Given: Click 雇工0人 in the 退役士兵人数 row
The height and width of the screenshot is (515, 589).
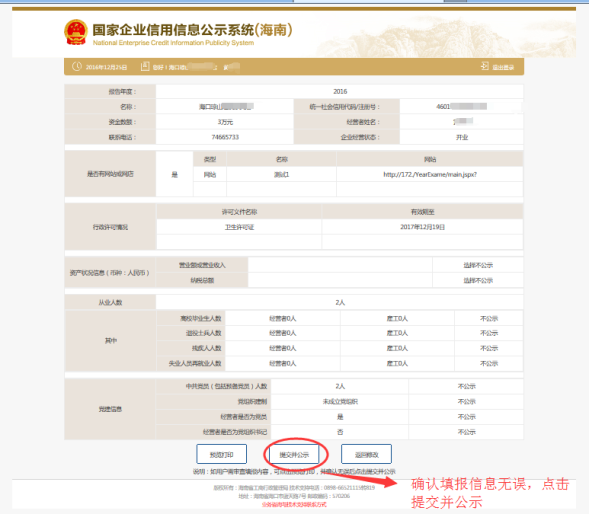Looking at the screenshot, I should pos(397,333).
